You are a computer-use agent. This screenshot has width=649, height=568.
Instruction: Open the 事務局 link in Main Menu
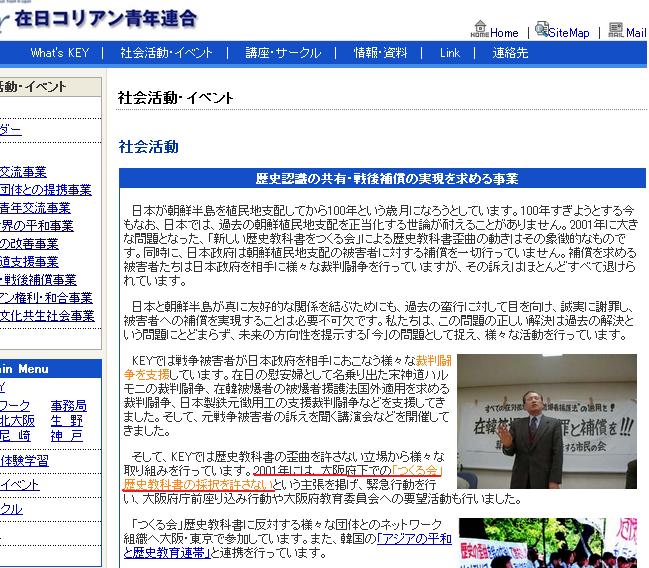(69, 406)
